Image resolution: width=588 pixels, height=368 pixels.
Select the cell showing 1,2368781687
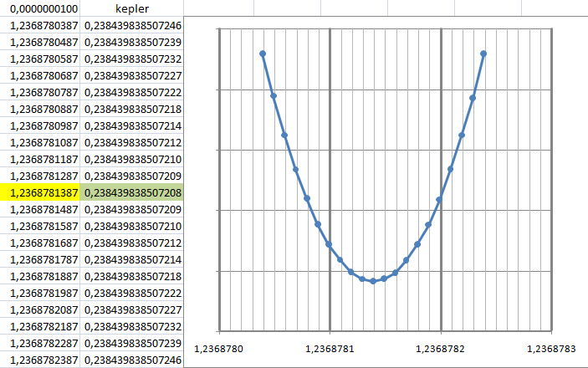point(40,243)
